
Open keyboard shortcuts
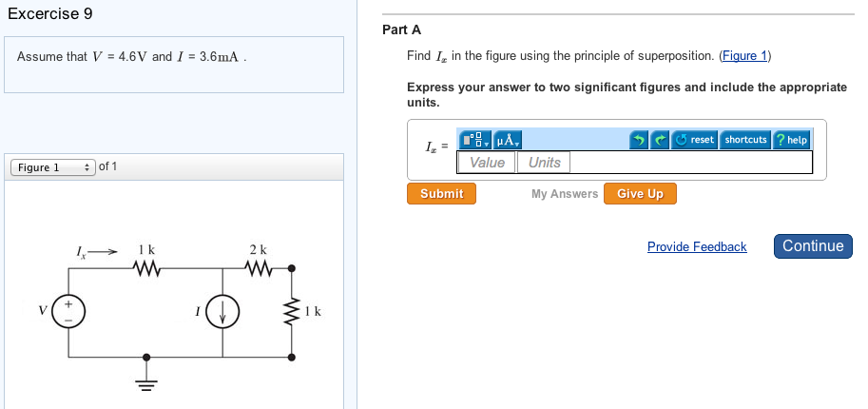[745, 140]
